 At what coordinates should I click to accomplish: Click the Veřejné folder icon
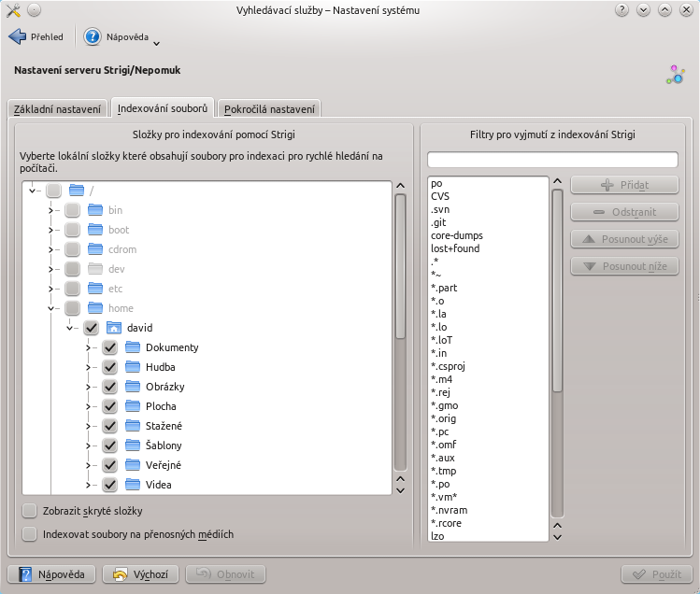coord(133,465)
